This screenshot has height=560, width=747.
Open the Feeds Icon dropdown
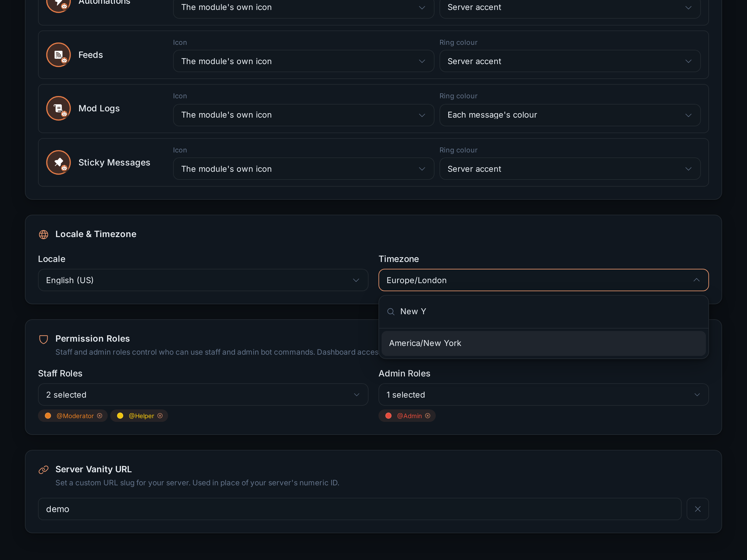click(x=303, y=61)
